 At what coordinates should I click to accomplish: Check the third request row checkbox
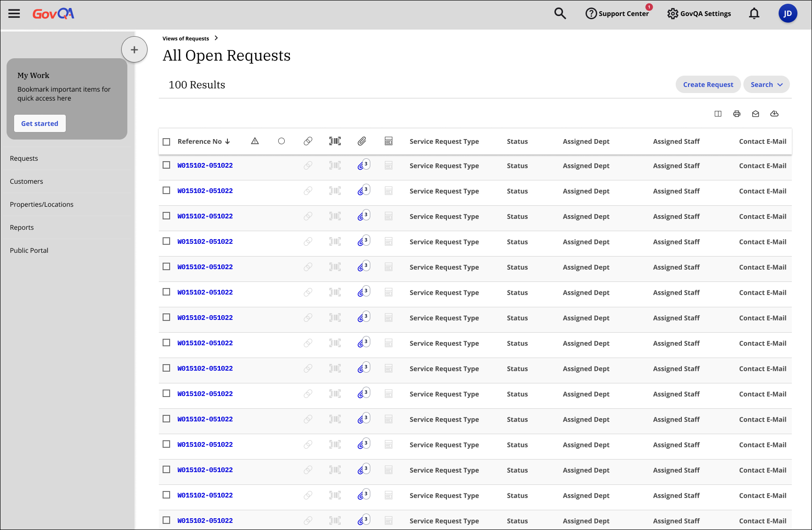[166, 216]
